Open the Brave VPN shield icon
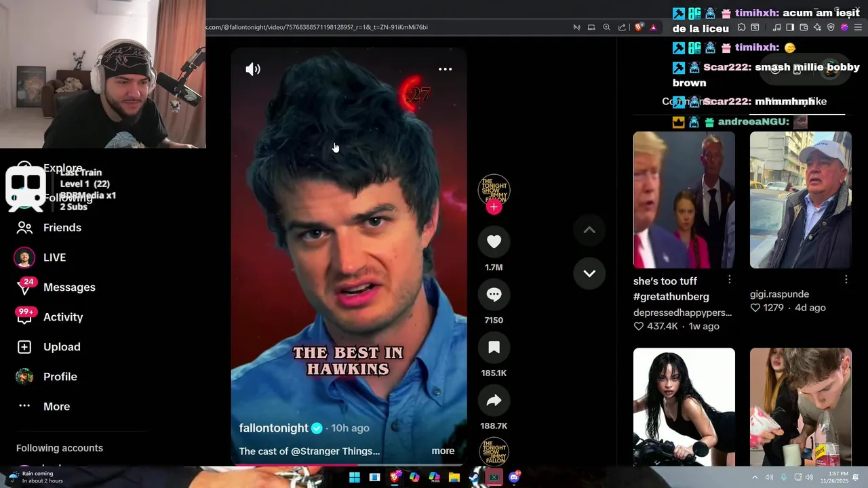This screenshot has height=488, width=868. [x=831, y=27]
